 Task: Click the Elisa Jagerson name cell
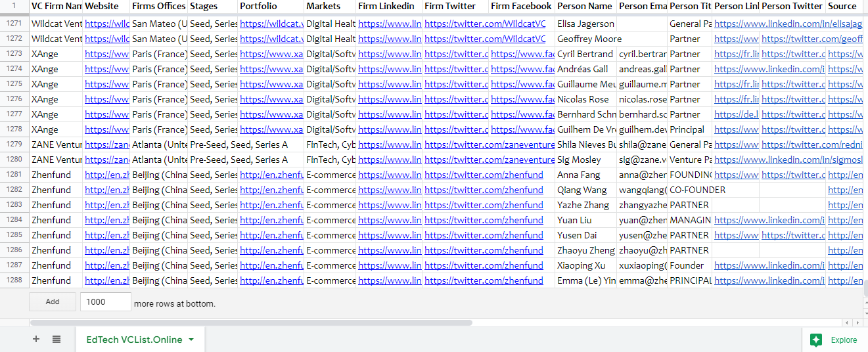tap(585, 24)
